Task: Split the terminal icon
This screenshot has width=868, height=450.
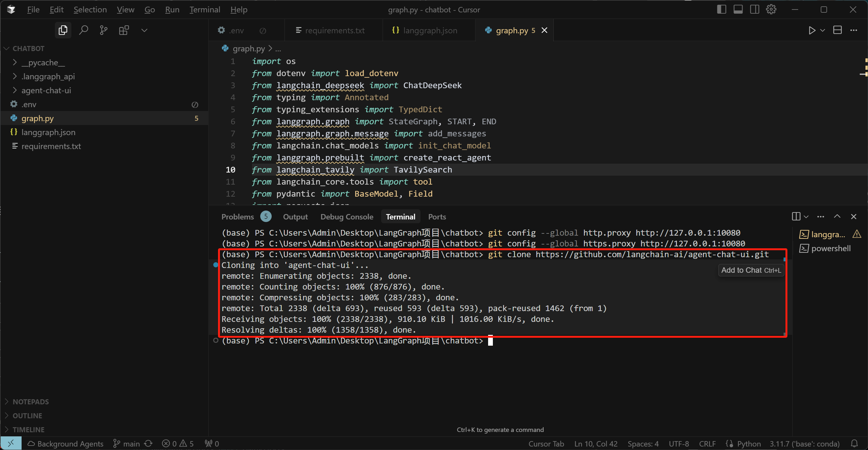Action: coord(796,216)
